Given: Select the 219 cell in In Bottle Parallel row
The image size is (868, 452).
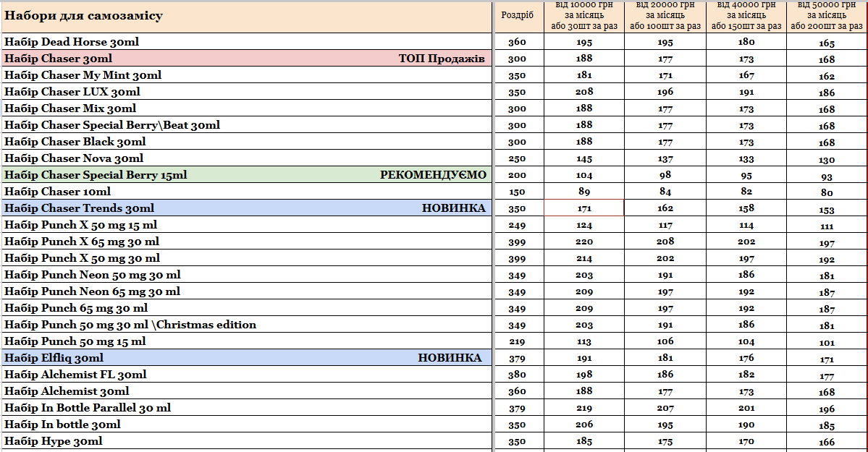Looking at the screenshot, I should tap(584, 408).
